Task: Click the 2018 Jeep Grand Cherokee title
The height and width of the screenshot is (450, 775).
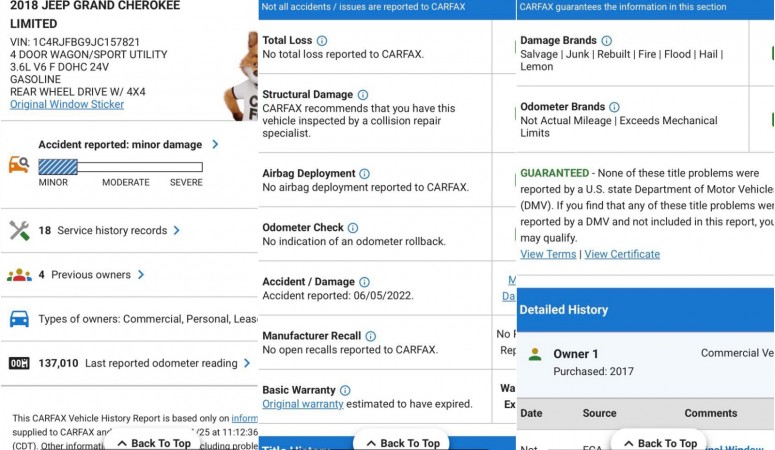Action: 95,14
